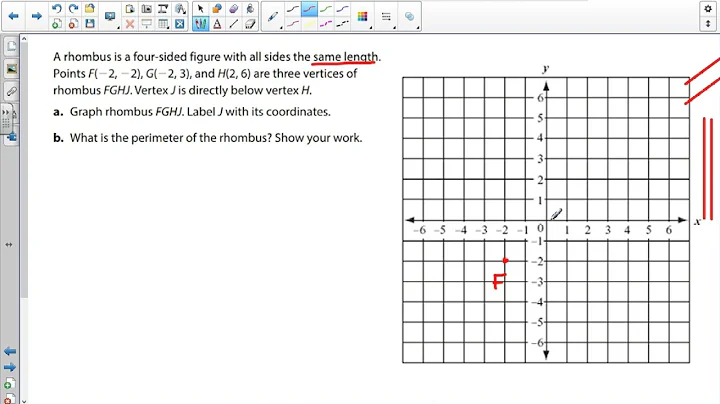Viewport: 720px width, 404px height.
Task: Choose the yellow highlighter pen style
Action: (309, 24)
